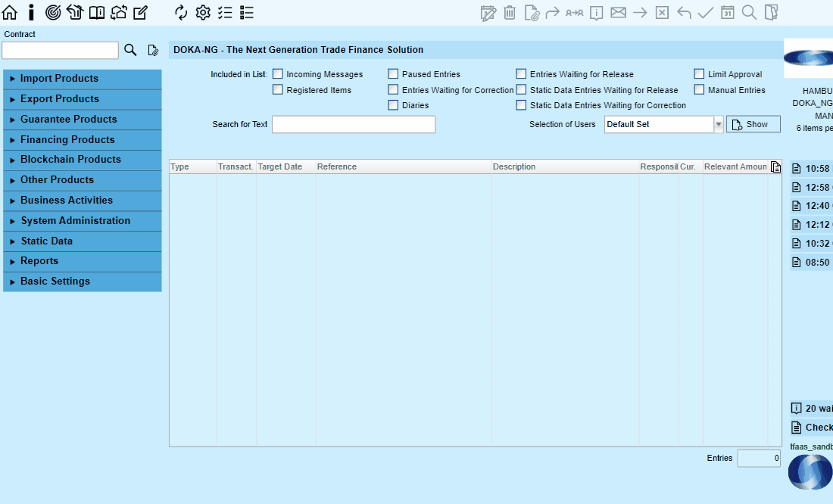Open the 12:40 recent item

click(812, 206)
